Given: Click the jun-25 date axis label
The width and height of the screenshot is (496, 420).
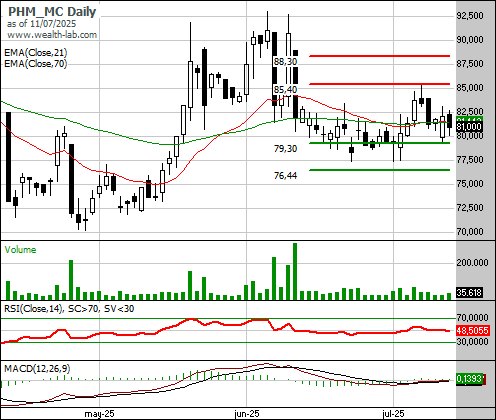Looking at the screenshot, I should [x=247, y=414].
